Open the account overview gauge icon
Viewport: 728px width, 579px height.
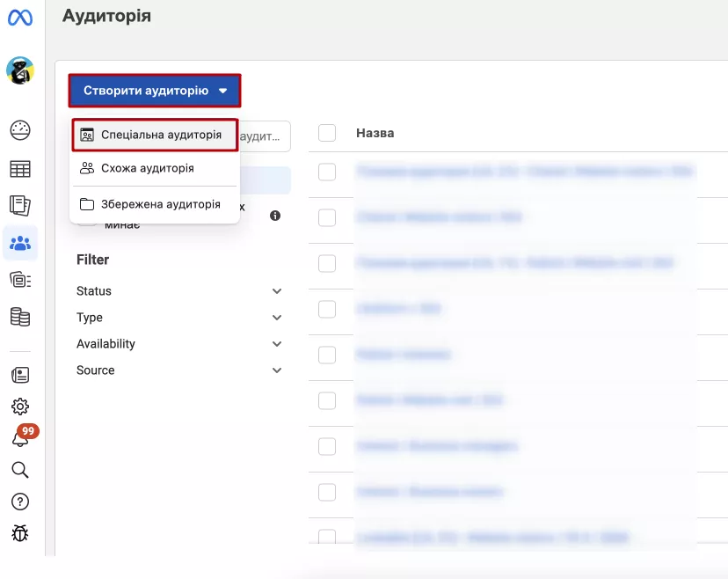click(20, 130)
